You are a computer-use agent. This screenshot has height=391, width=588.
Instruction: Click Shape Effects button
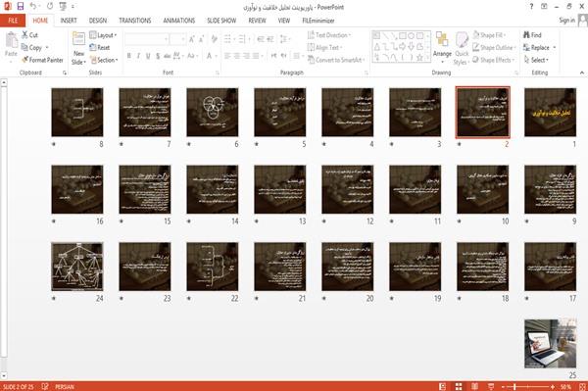[x=493, y=60]
